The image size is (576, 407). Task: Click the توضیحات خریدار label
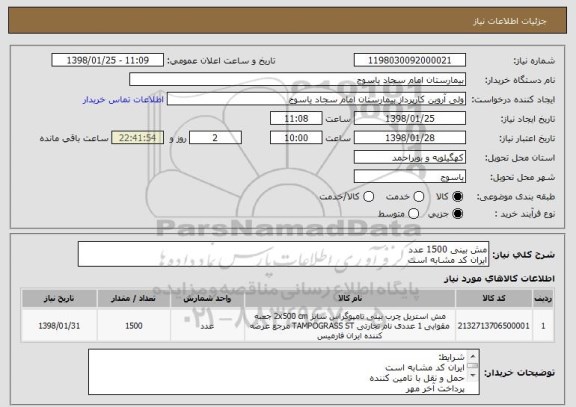(x=519, y=373)
